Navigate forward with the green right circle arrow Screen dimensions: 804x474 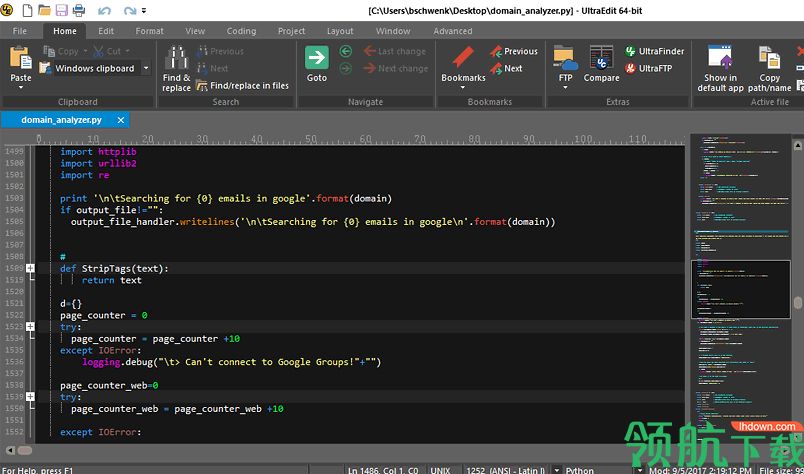(x=346, y=68)
